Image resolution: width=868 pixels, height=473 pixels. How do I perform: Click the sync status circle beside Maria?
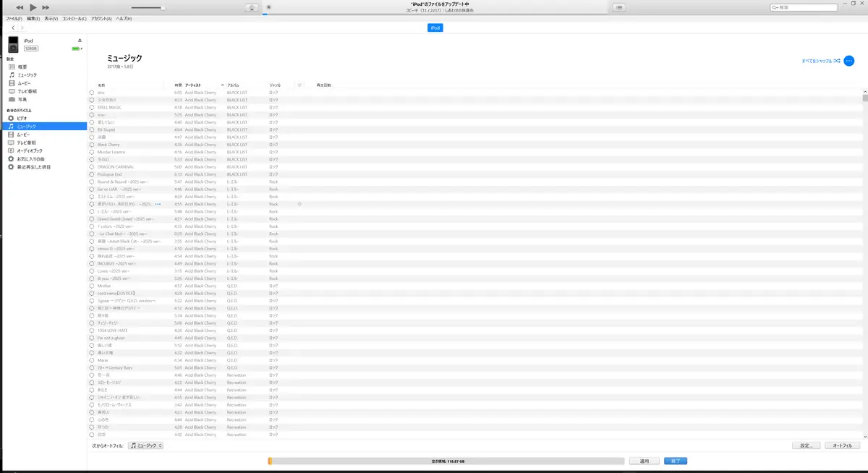coord(92,360)
